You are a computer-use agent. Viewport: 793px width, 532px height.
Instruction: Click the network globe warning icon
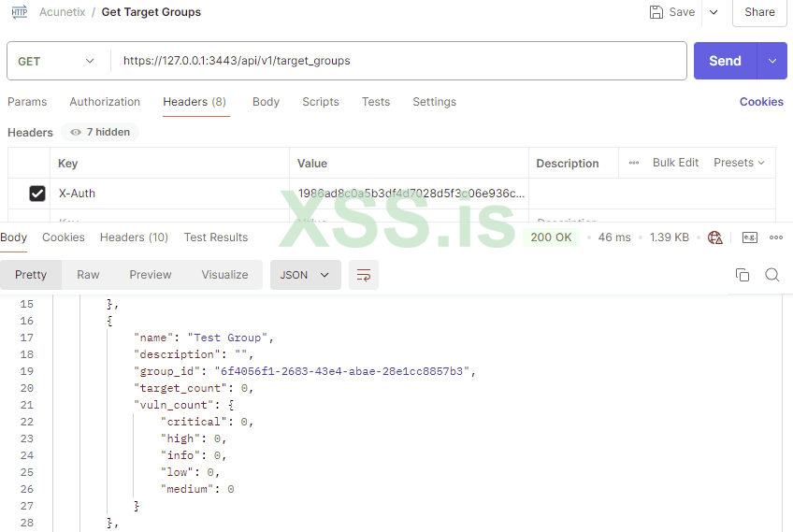coord(715,237)
